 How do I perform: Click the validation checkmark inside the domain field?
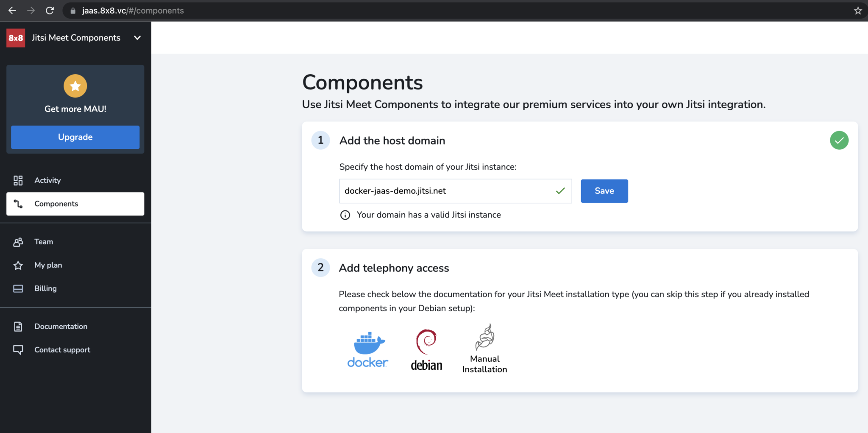click(560, 191)
